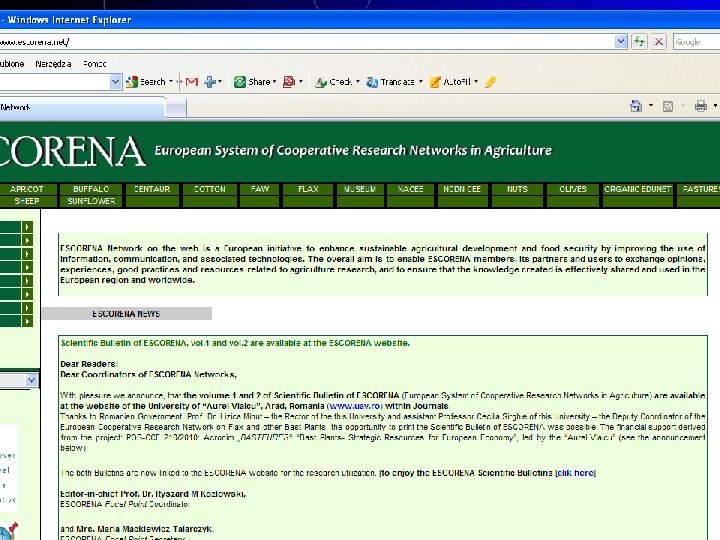Open the Share dropdown arrow
The image size is (720, 540).
275,82
